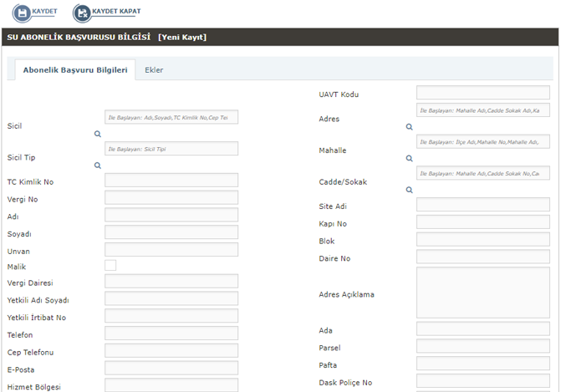The width and height of the screenshot is (561, 392).
Task: Select the Cep Telefonu input field
Action: coord(171,351)
